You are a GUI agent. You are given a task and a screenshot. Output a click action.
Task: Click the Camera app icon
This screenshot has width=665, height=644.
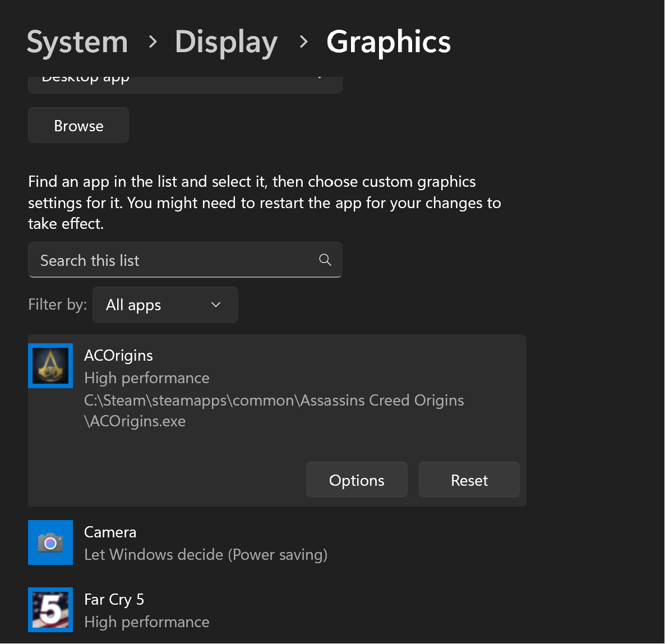[50, 542]
